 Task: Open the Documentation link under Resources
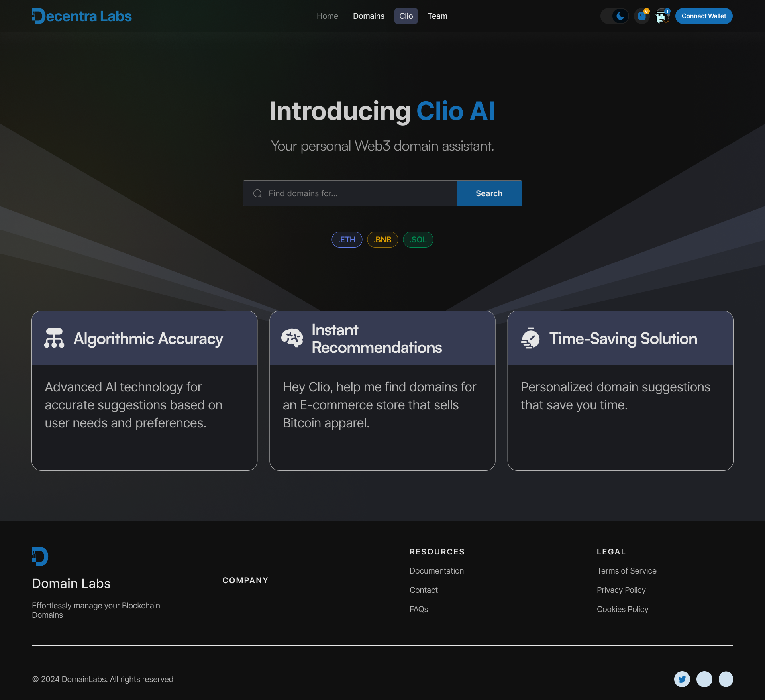[x=436, y=571]
